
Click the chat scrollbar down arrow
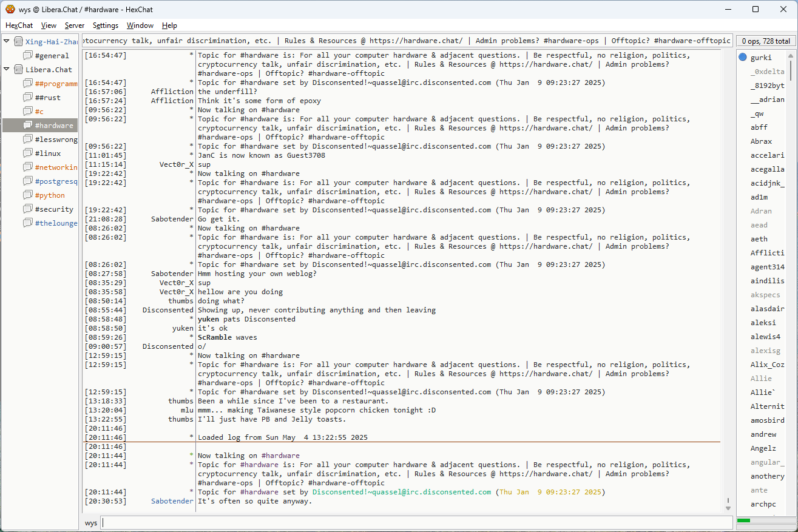728,508
